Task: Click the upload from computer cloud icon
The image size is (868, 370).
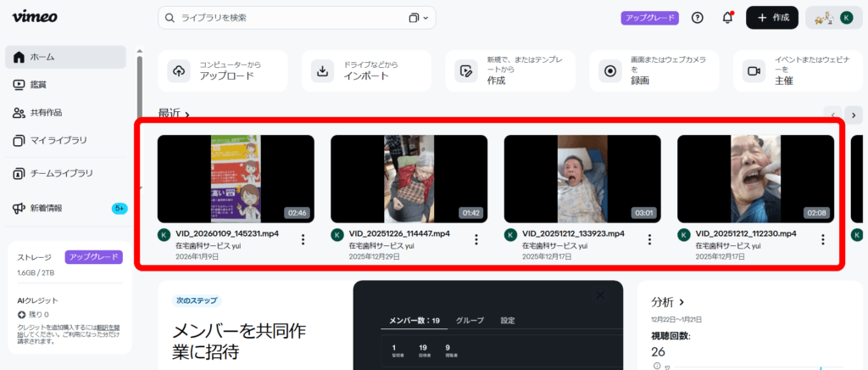Action: pyautogui.click(x=178, y=70)
